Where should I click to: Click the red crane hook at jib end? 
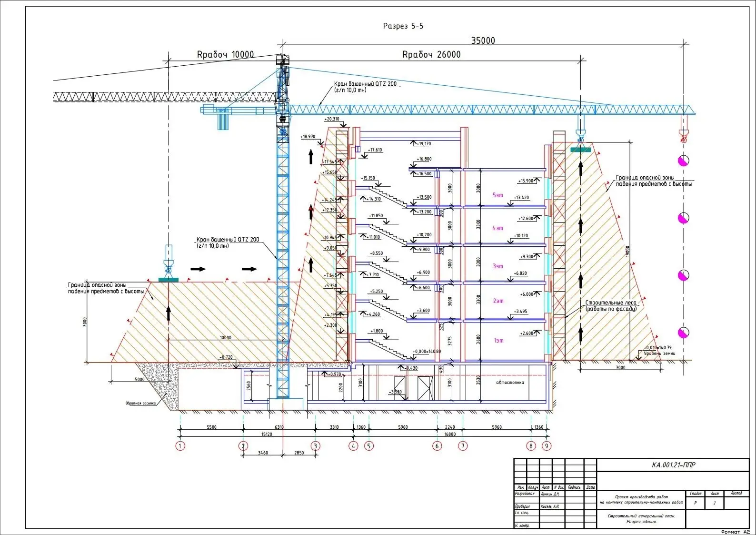pos(684,136)
